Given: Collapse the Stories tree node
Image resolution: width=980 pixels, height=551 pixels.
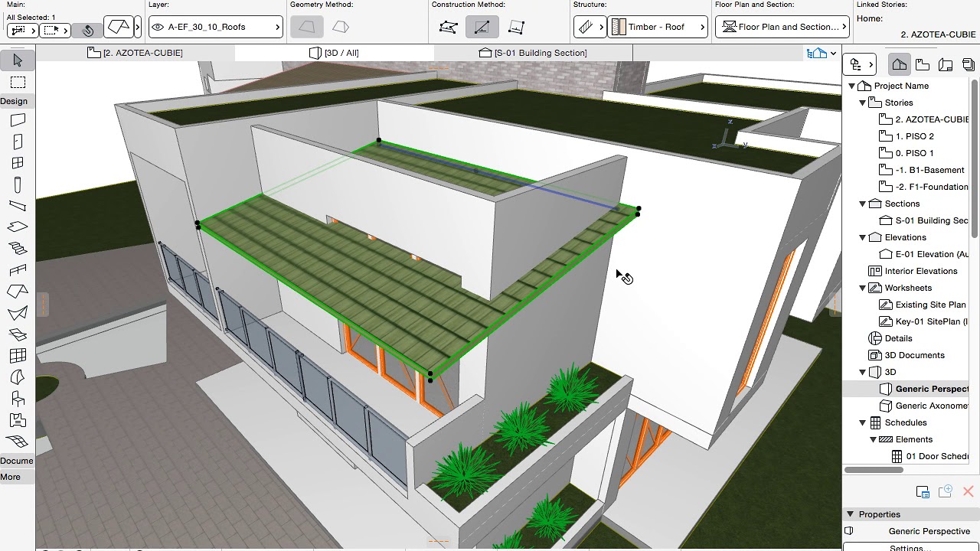Looking at the screenshot, I should click(863, 103).
